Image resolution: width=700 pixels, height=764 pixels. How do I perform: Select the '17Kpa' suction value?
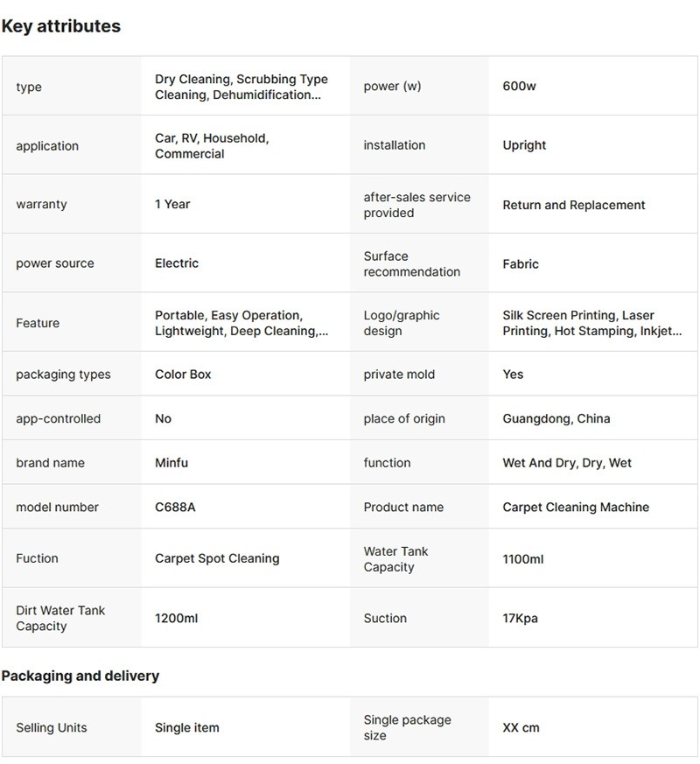click(520, 619)
